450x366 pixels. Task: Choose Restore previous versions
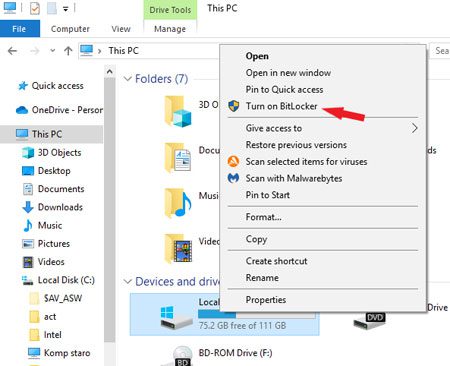323,145
